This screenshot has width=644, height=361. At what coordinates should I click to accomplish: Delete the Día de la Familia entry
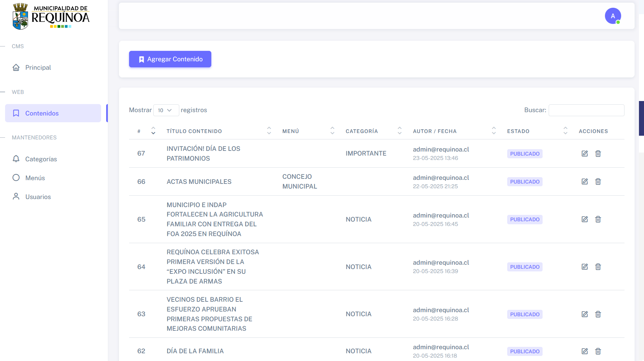(x=598, y=351)
